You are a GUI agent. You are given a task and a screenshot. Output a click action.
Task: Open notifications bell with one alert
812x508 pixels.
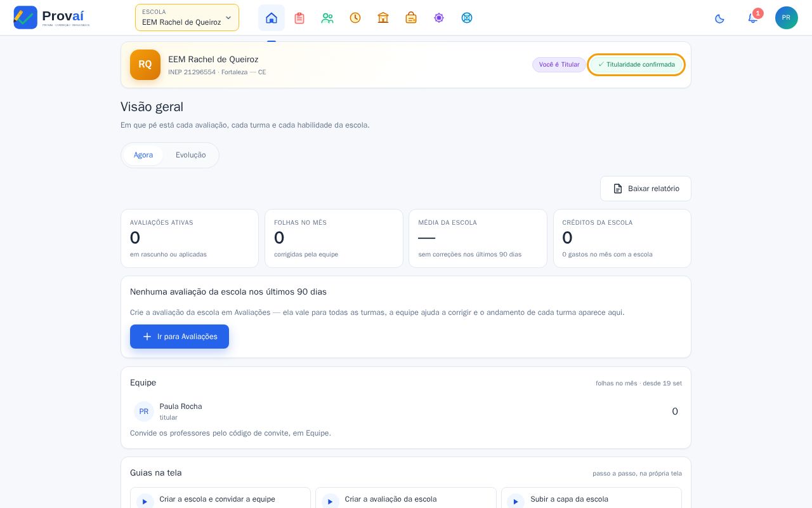(753, 18)
